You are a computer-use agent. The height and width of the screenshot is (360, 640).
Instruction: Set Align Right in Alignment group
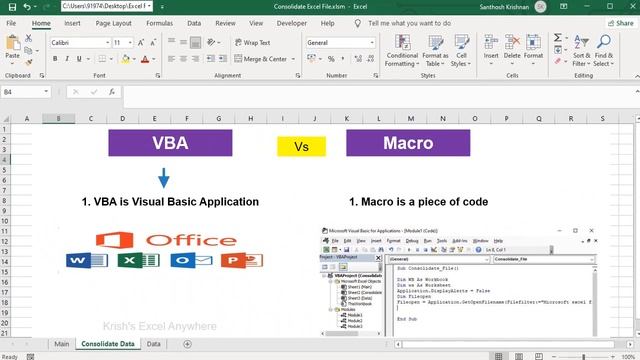[x=196, y=59]
